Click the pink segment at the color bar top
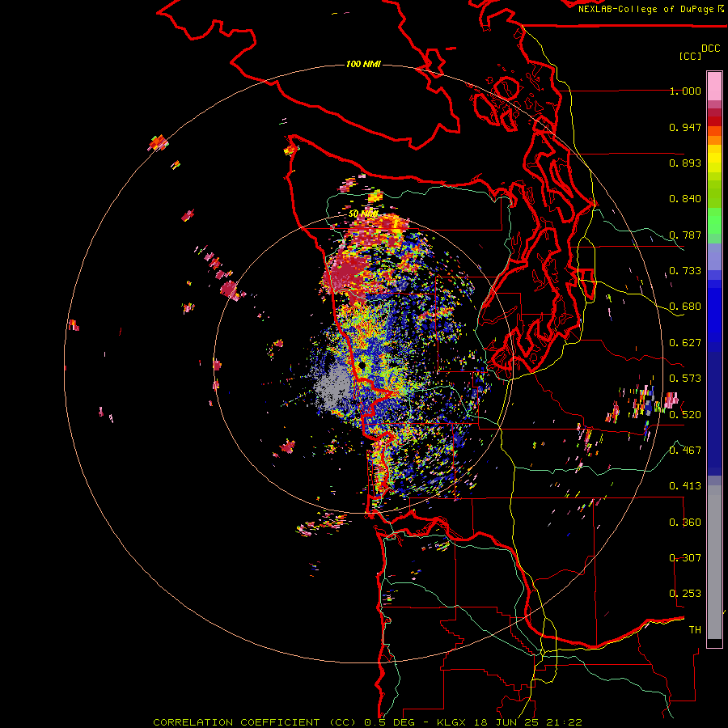The height and width of the screenshot is (728, 728). (x=714, y=86)
